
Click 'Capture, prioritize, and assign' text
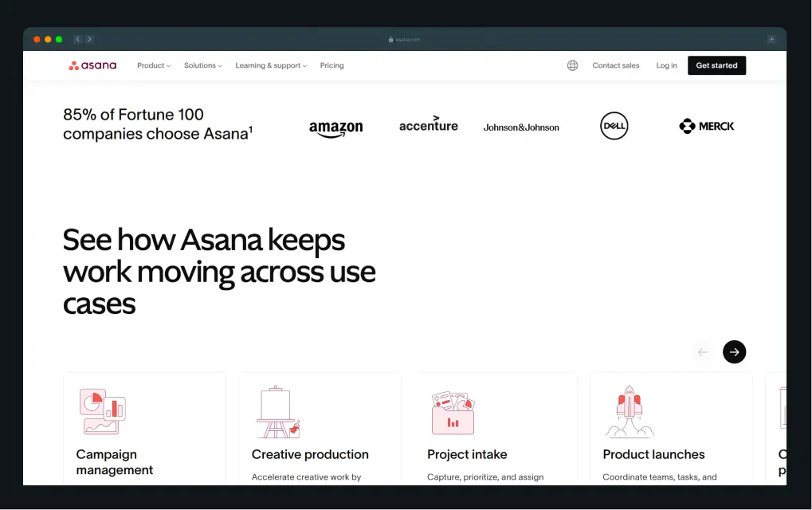point(485,477)
